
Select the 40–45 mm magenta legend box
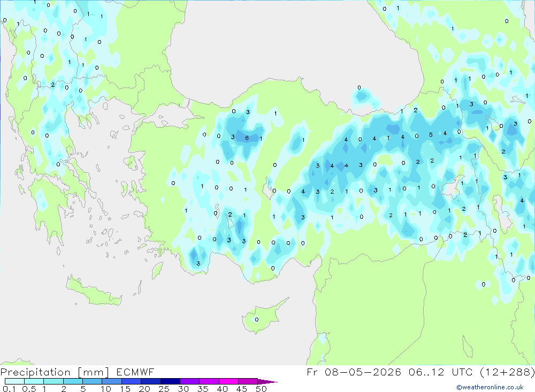228,381
